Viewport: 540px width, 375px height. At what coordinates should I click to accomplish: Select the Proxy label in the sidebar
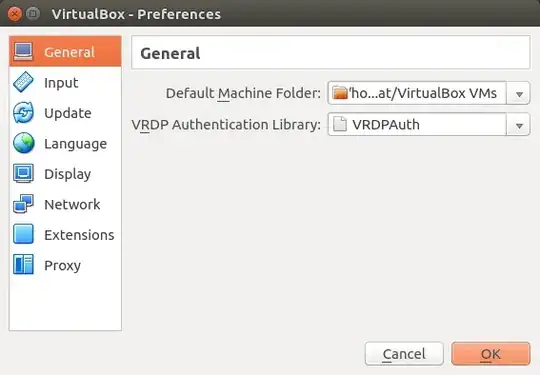(x=62, y=266)
